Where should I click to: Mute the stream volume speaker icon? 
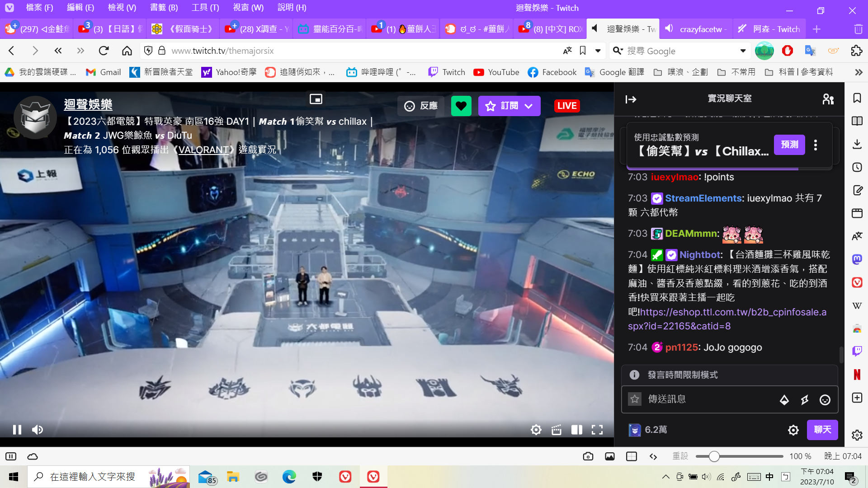coord(38,430)
